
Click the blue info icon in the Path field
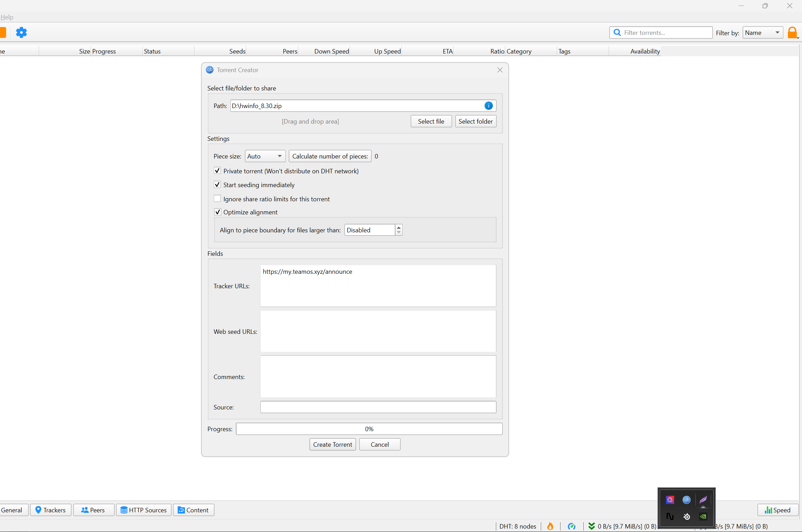pos(488,106)
